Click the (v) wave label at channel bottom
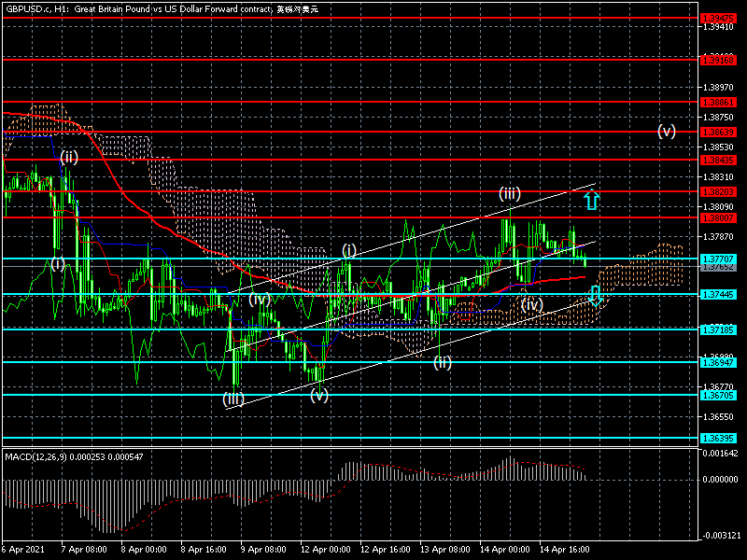Screen dimensions: 747x560 (x=319, y=395)
